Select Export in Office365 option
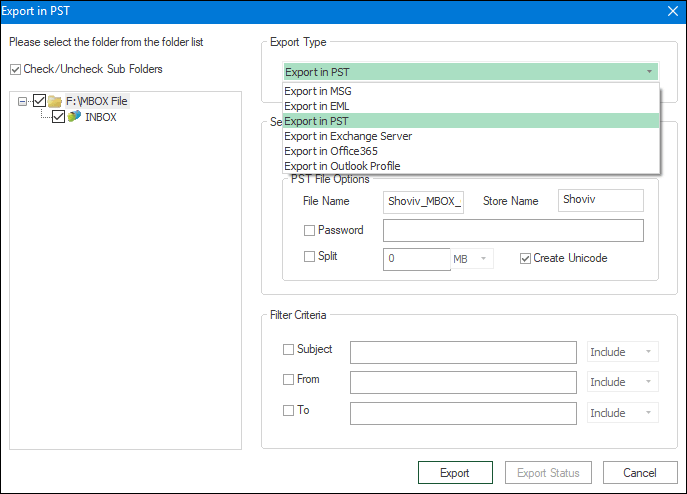 (471, 151)
